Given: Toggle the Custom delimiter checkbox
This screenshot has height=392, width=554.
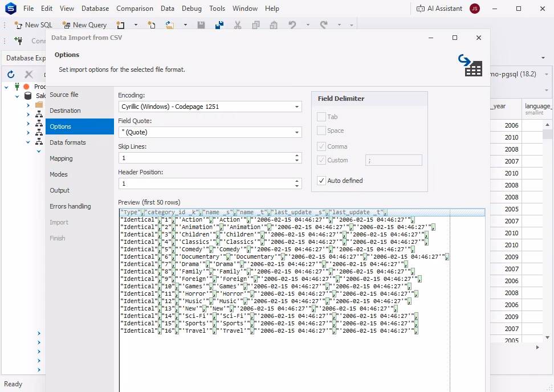Looking at the screenshot, I should tap(321, 160).
